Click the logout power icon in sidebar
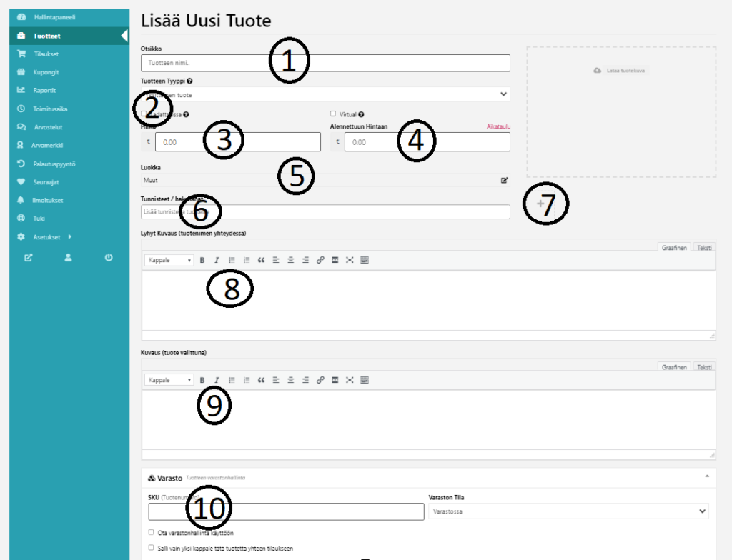Screen dimensions: 732x560 (109, 258)
